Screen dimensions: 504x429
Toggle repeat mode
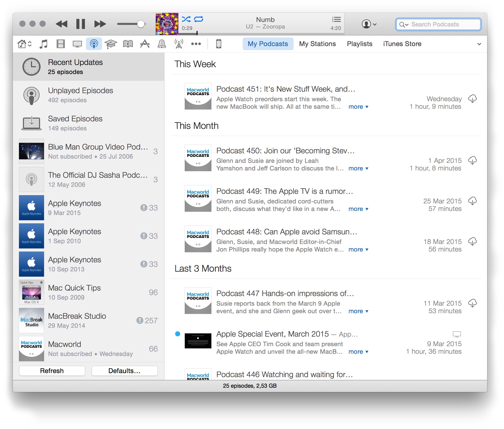[x=199, y=19]
